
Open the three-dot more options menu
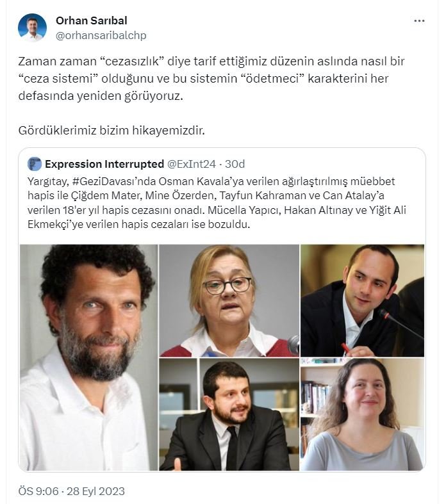pos(419,21)
